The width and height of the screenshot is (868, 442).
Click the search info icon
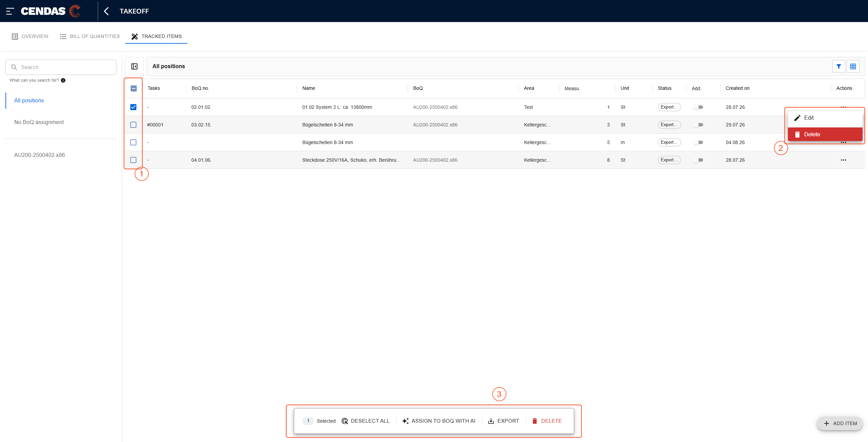point(63,80)
